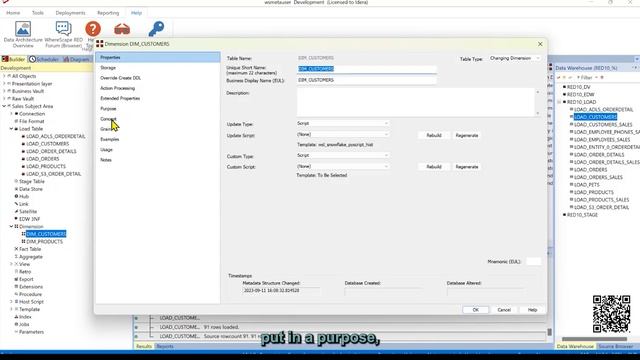Collapse the Load Table node
The width and height of the screenshot is (640, 360).
point(11,129)
